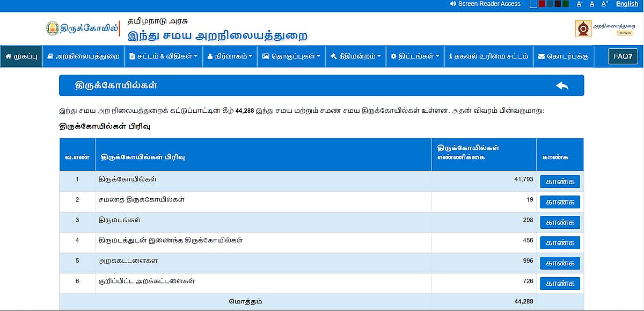Click the back arrow on the திருக்கோயில்கள் header
The height and width of the screenshot is (311, 644).
pos(563,85)
